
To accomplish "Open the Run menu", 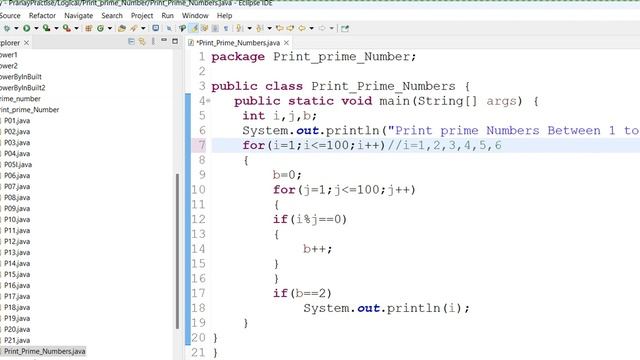I will click(x=167, y=16).
